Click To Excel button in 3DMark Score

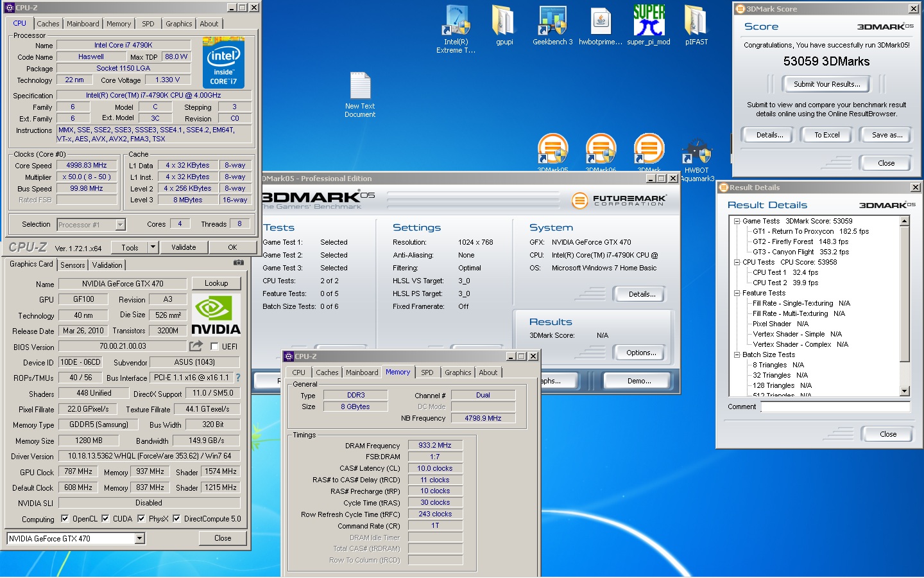[x=827, y=135]
